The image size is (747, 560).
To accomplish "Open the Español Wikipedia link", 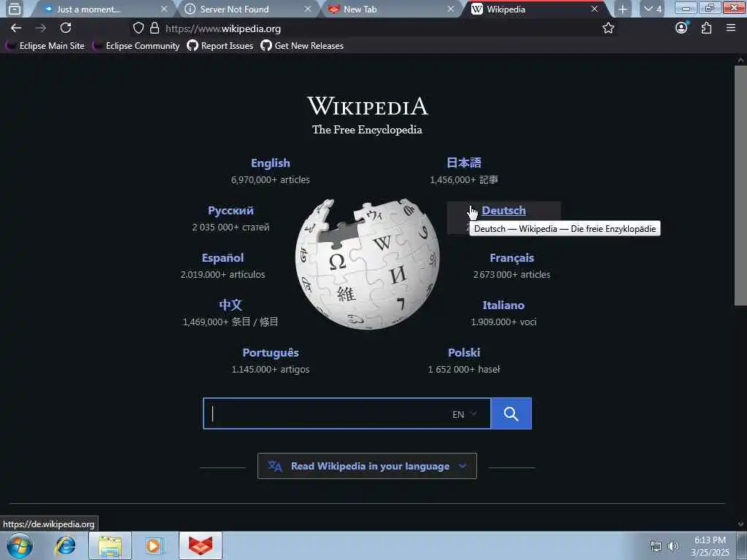I will 222,257.
